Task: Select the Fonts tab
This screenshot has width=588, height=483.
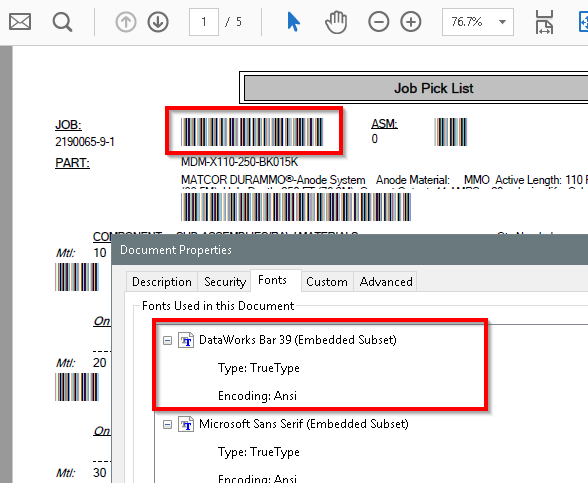Action: coord(276,280)
